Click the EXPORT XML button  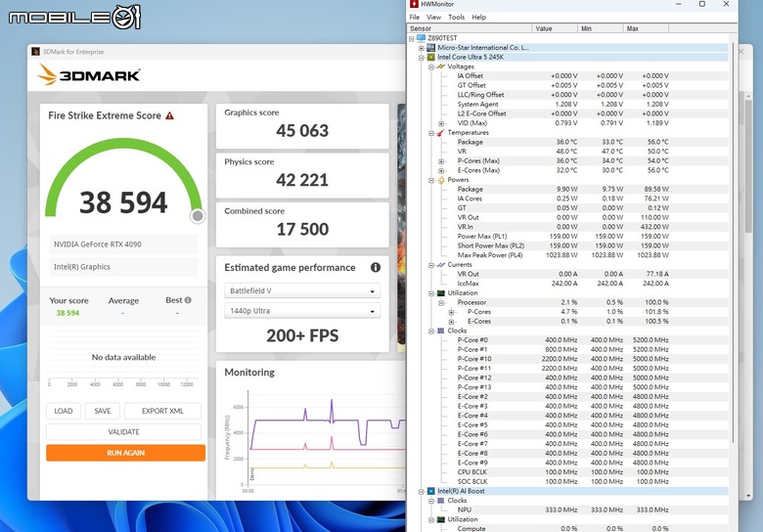tap(162, 411)
